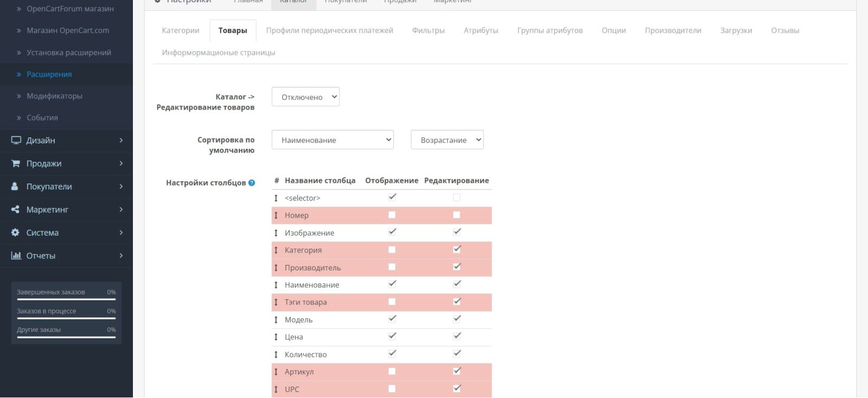Image resolution: width=868 pixels, height=398 pixels.
Task: Enable Отображение for Категория column
Action: point(392,250)
